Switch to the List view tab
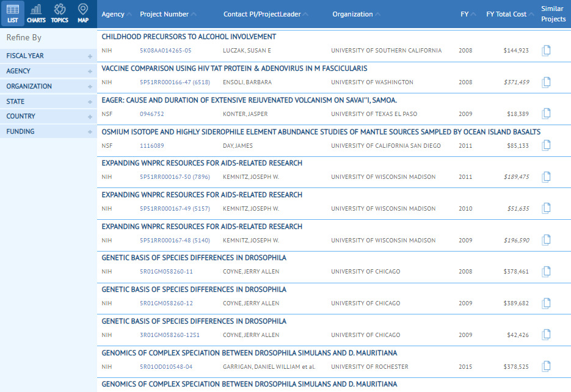The width and height of the screenshot is (571, 392). [x=13, y=13]
